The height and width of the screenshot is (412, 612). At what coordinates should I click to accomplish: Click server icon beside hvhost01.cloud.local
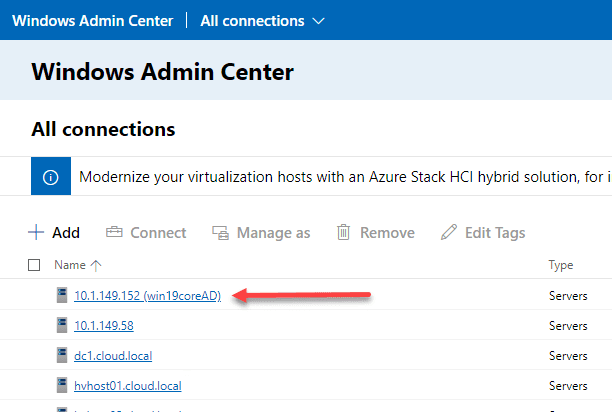[x=62, y=385]
